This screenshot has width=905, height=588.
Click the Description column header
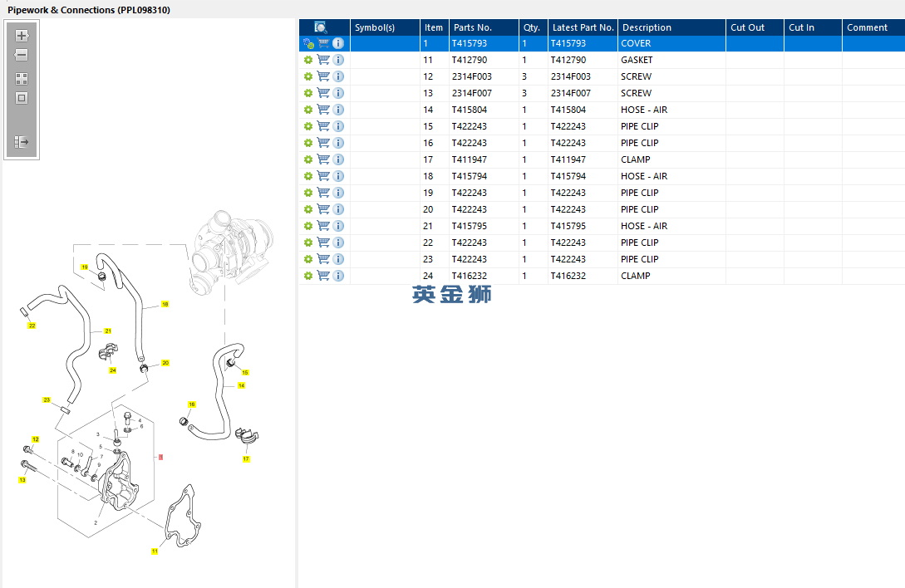[671, 27]
